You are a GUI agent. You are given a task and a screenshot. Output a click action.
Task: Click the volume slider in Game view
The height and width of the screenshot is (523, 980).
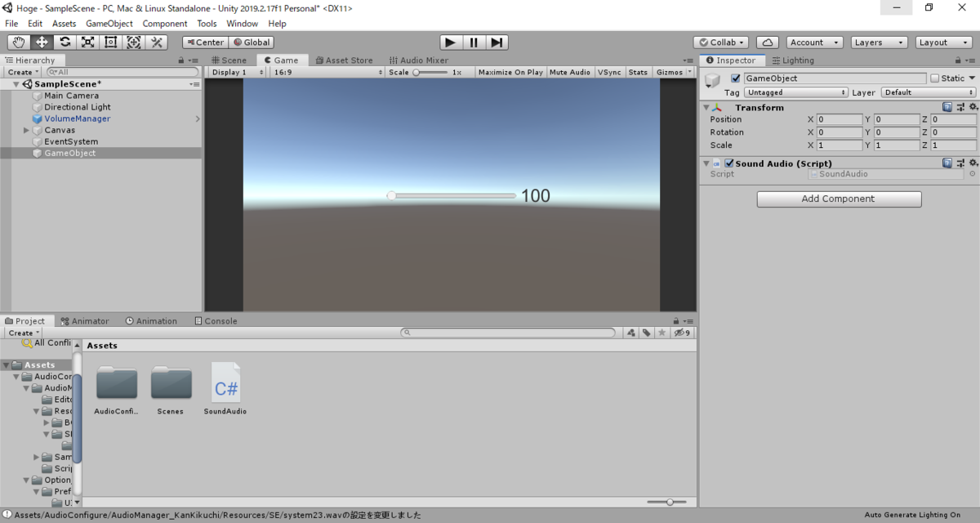[x=452, y=195]
